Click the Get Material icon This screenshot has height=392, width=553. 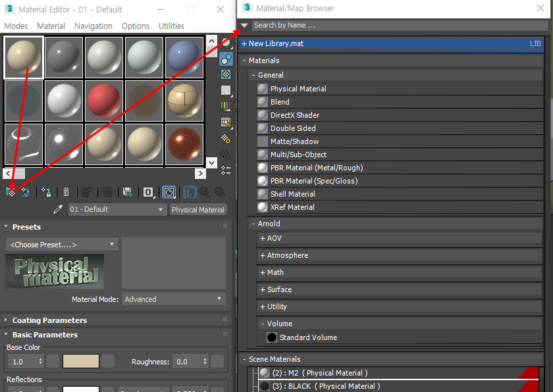pos(11,192)
